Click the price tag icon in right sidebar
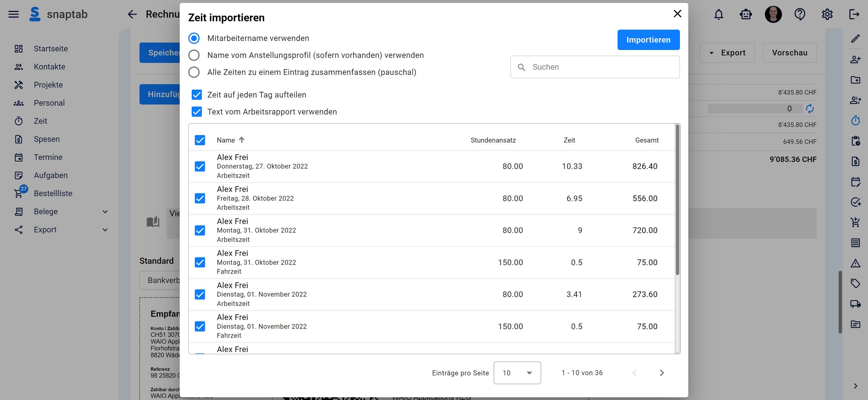The height and width of the screenshot is (400, 868). (x=855, y=283)
